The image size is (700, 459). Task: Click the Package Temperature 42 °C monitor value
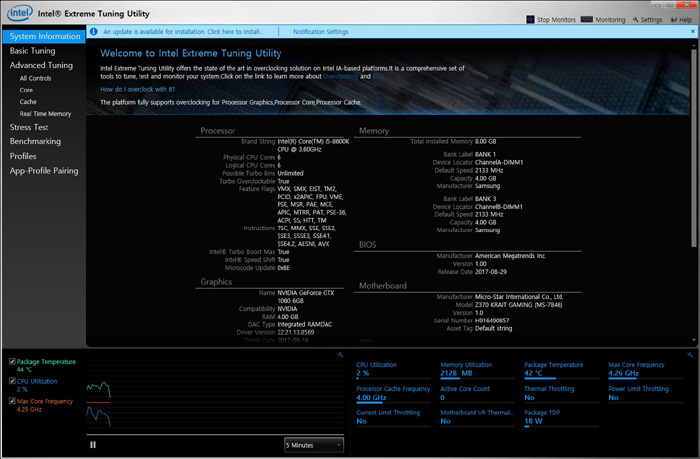click(533, 373)
